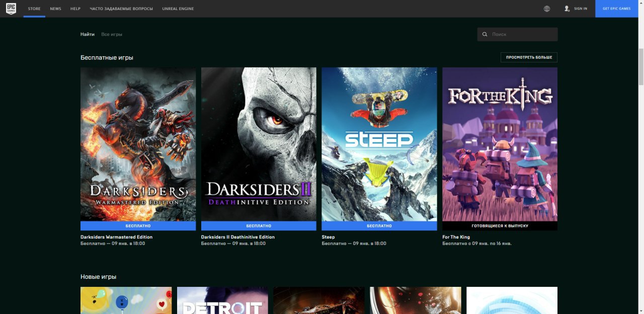
Task: Go to the HELP page
Action: (x=75, y=9)
